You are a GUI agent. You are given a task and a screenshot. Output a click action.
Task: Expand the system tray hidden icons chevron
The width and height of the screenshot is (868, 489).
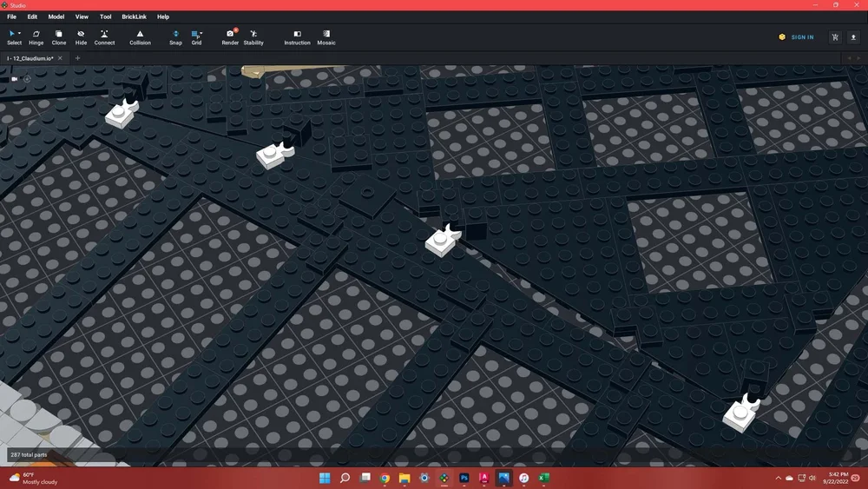[779, 478]
